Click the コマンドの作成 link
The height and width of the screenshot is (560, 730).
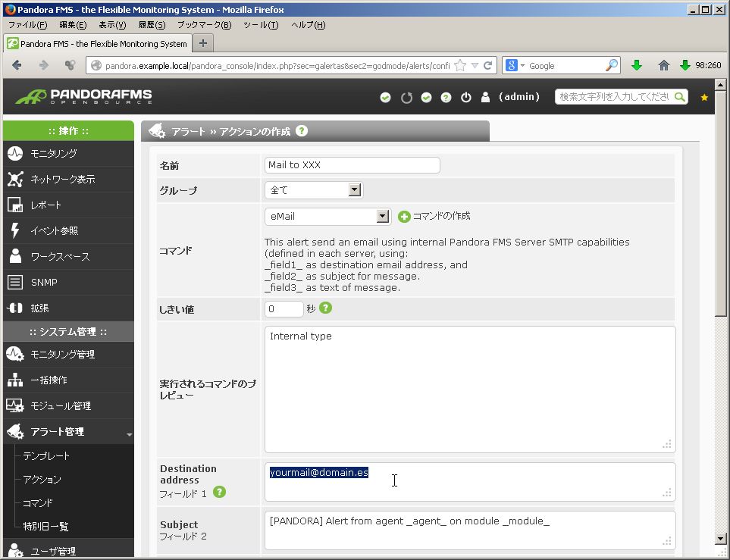pos(441,216)
